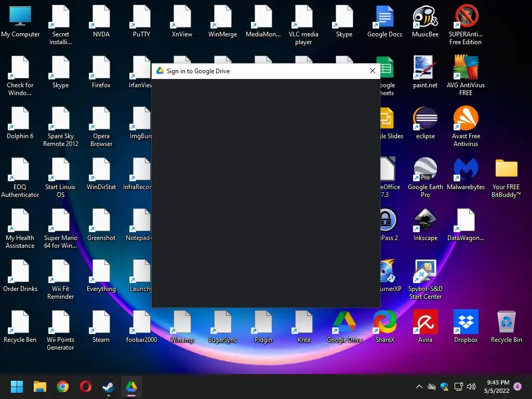The height and width of the screenshot is (399, 532).
Task: Close the Sign in to Google Drive window
Action: coord(372,71)
